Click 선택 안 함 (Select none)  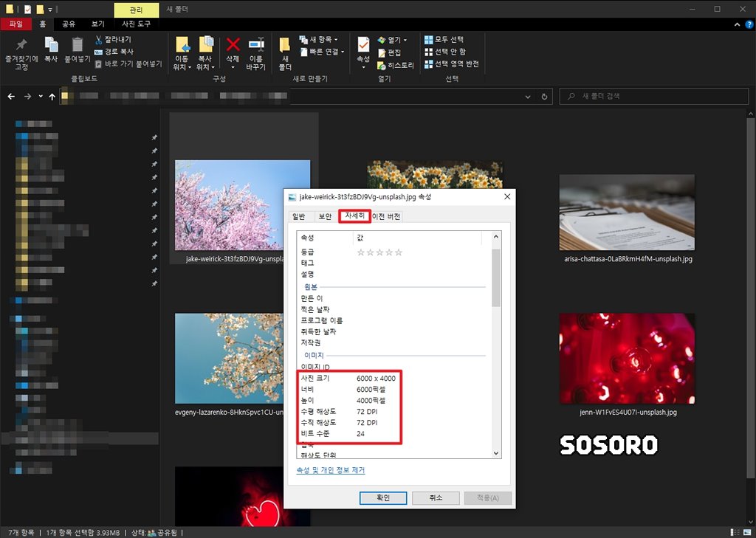pyautogui.click(x=445, y=52)
